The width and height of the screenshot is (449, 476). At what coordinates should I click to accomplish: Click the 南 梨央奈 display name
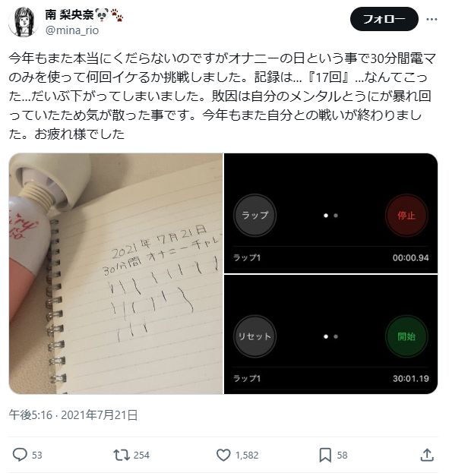(69, 14)
